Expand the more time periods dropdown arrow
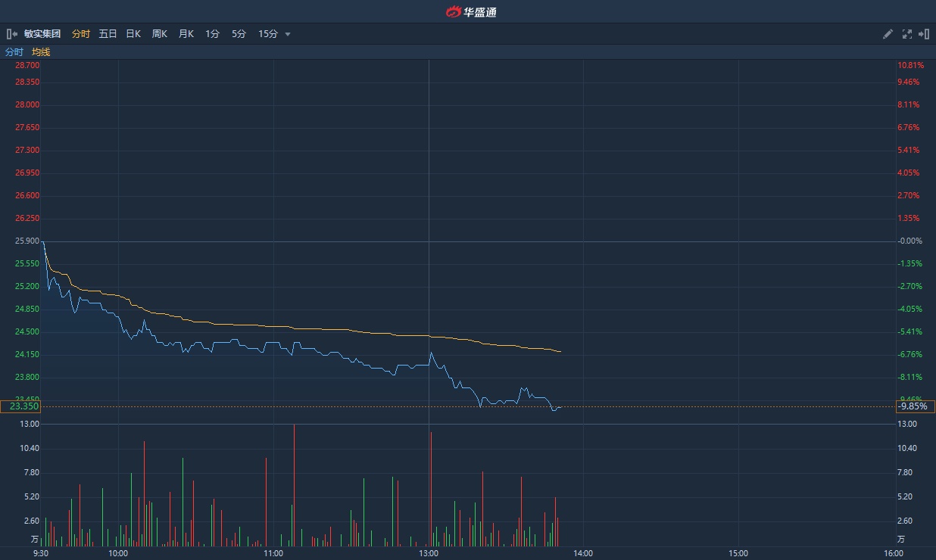This screenshot has width=936, height=560. click(288, 34)
